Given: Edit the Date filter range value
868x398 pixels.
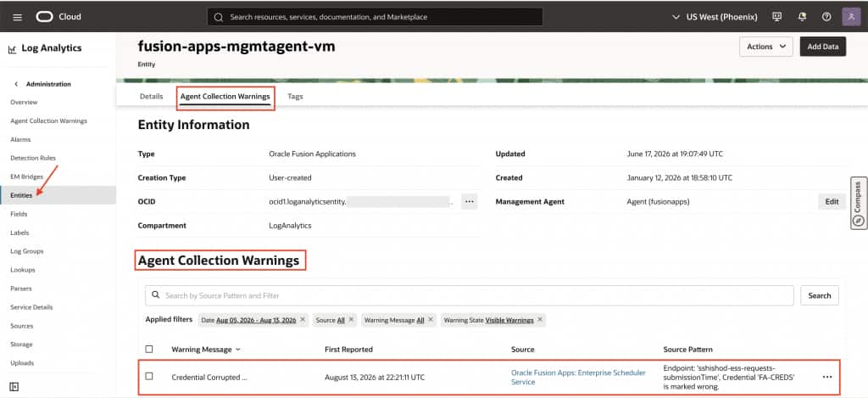Looking at the screenshot, I should point(256,321).
